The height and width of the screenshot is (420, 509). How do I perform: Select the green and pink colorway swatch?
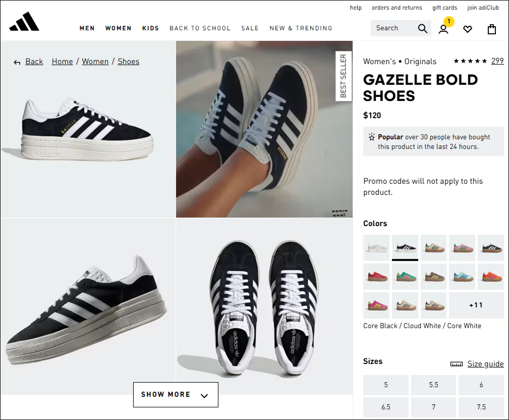tap(405, 277)
